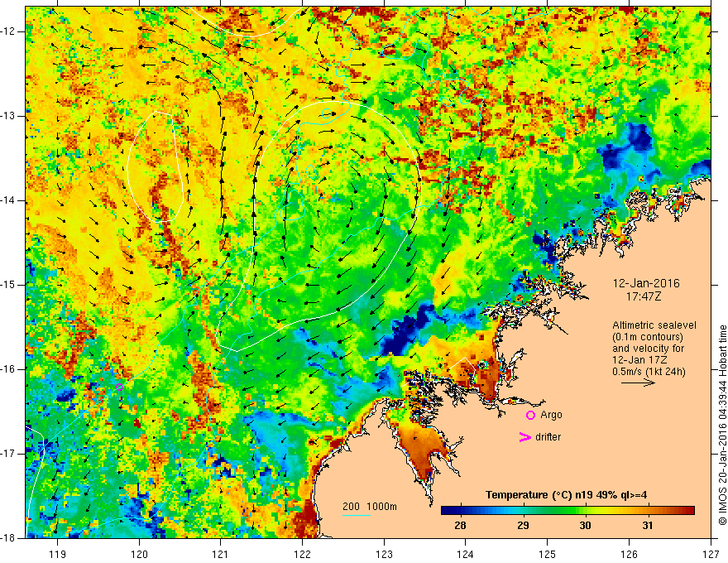Click the 28 tick on the color bar

[460, 526]
